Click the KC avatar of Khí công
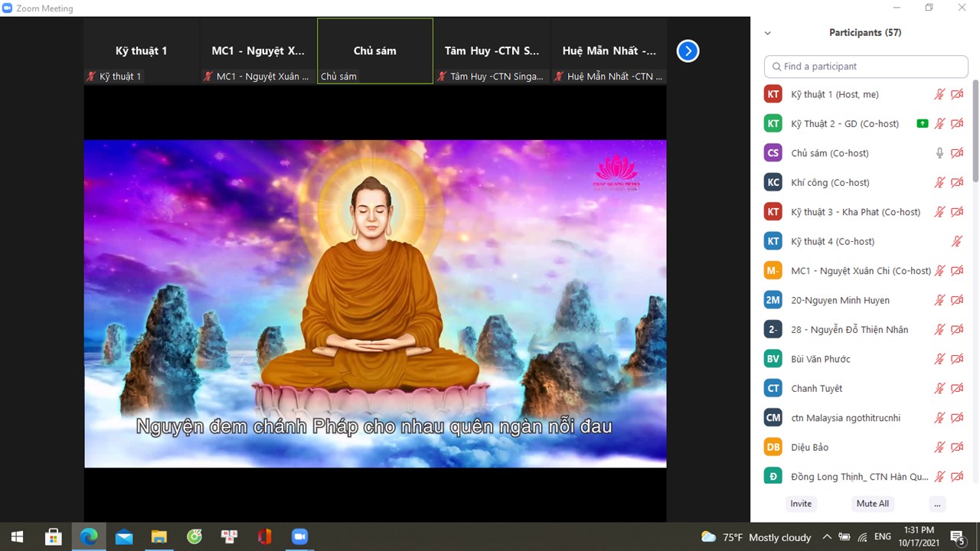 [773, 182]
